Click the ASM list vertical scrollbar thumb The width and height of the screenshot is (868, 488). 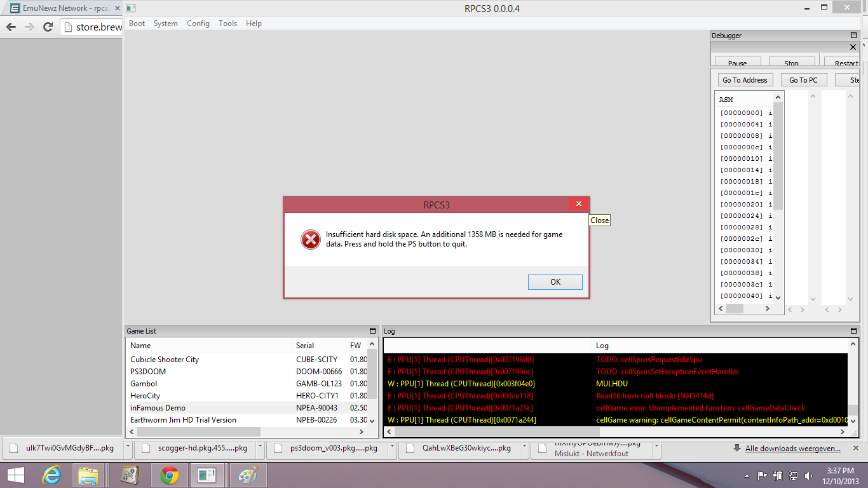coord(778,156)
